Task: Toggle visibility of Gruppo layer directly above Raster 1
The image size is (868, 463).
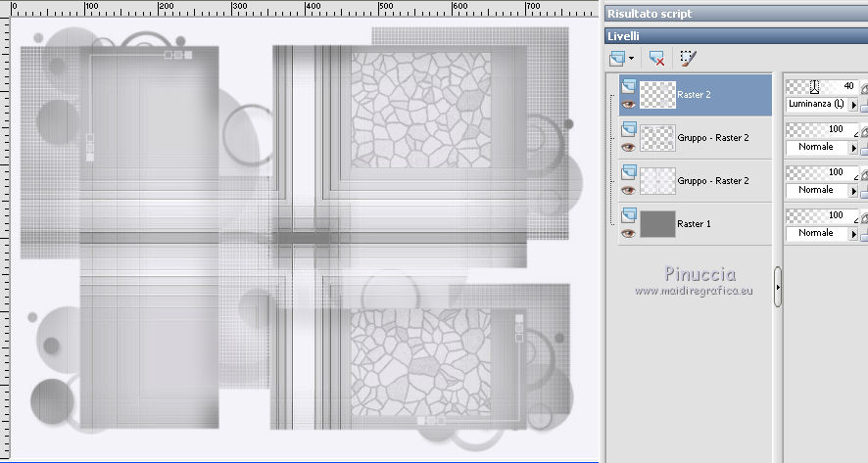Action: pos(628,190)
